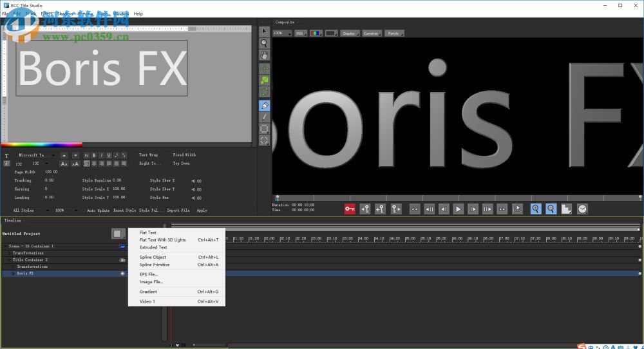
Task: Pick a color from the rainbow strip
Action: (41, 144)
